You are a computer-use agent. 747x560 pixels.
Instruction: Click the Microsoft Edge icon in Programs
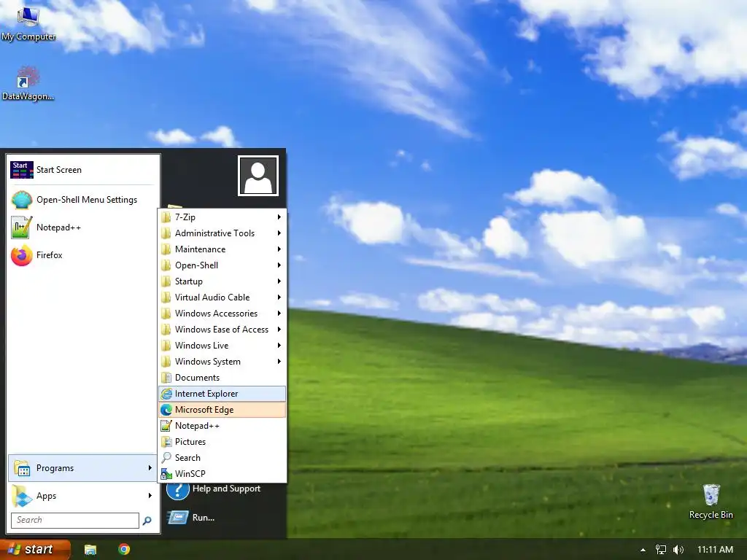click(x=166, y=410)
